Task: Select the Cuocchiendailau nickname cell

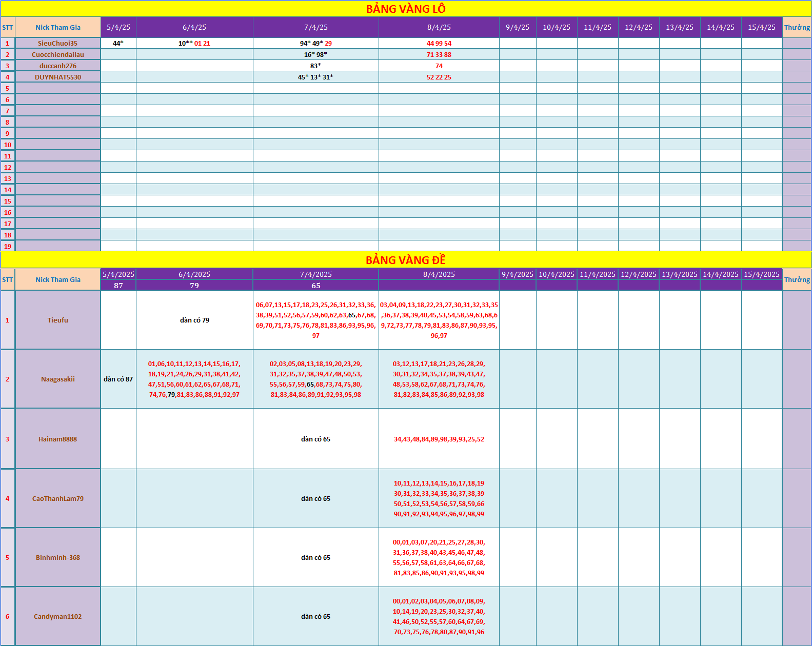Action: (x=57, y=54)
